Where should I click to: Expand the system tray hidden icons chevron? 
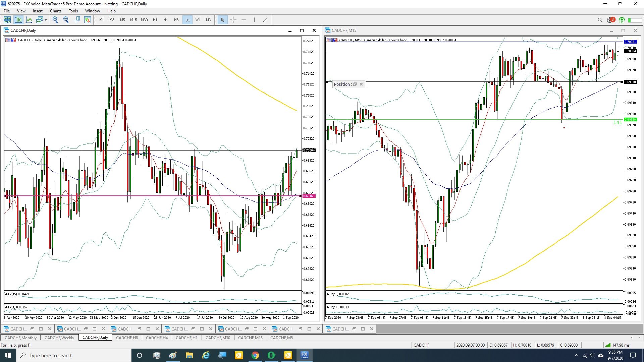click(576, 355)
